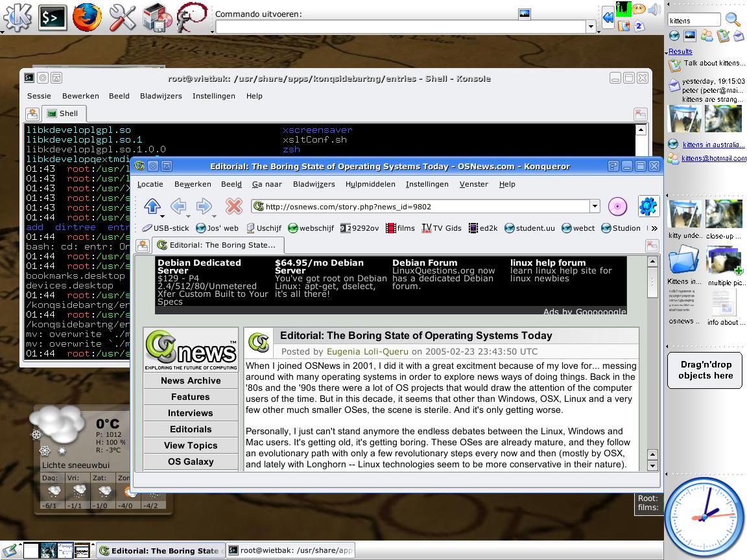Open the floppy disk devices icon in panel

tap(157, 18)
